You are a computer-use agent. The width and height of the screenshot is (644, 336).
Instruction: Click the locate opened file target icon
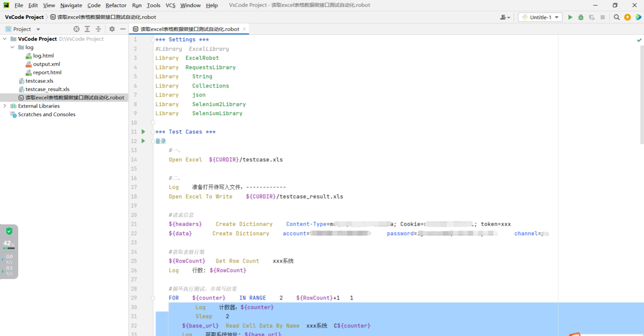click(x=77, y=29)
